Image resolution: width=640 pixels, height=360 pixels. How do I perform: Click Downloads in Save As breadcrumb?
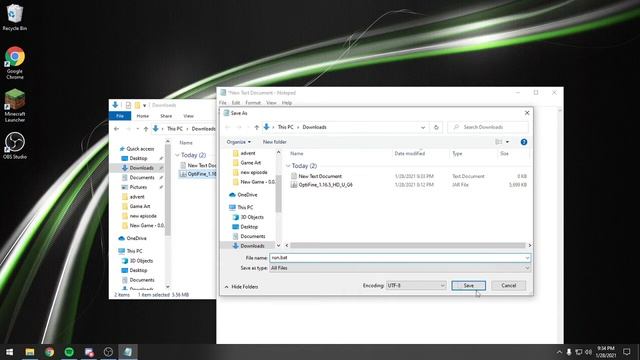click(314, 127)
